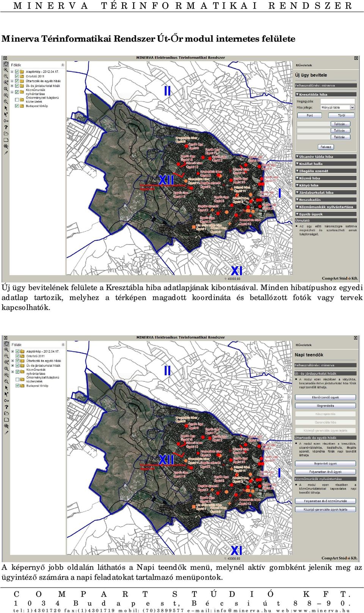Image resolution: width=364 pixels, height=613 pixels.
Task: Select zoom in magnifier in Napi teendők screenshot
Action: 6,350
